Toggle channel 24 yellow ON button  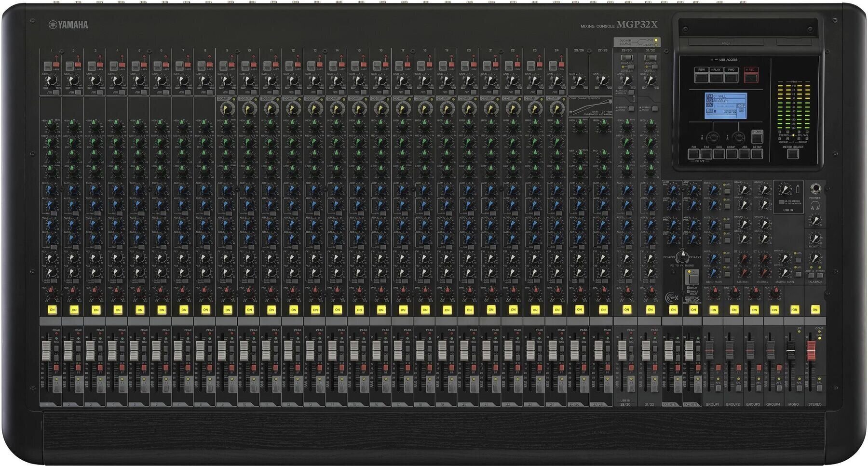point(556,309)
